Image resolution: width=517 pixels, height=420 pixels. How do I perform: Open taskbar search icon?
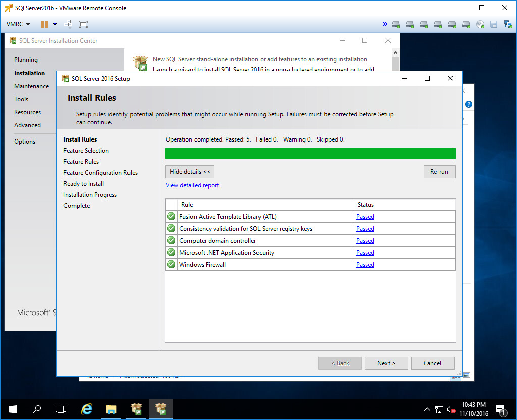(x=37, y=409)
